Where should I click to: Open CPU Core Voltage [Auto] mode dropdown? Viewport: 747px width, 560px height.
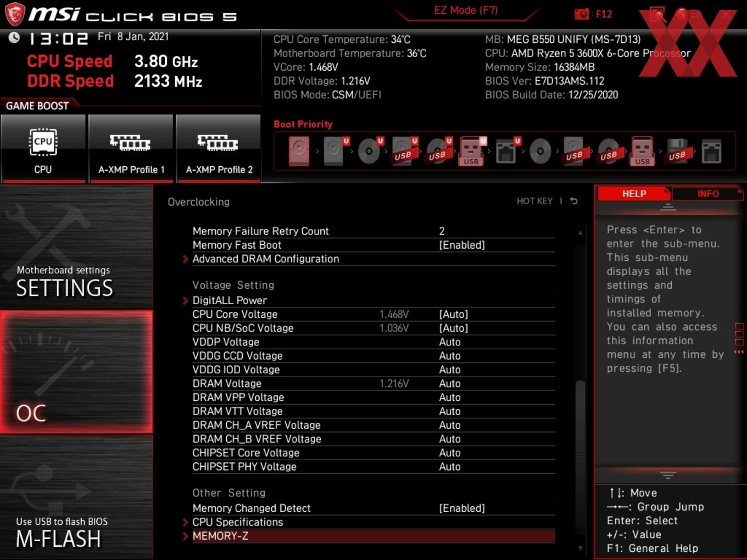coord(453,314)
